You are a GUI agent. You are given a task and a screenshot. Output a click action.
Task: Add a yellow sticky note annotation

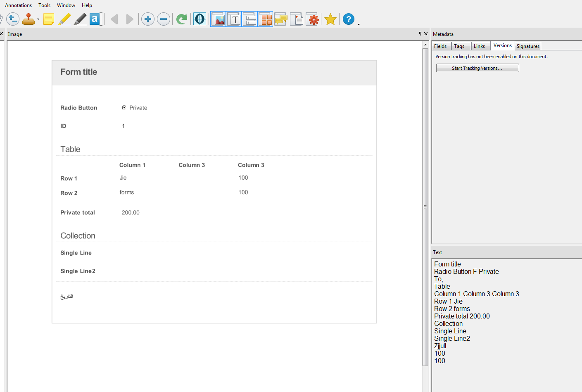(x=49, y=19)
